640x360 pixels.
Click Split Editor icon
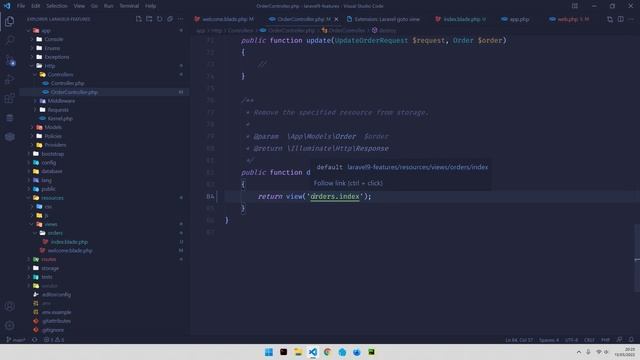(620, 19)
